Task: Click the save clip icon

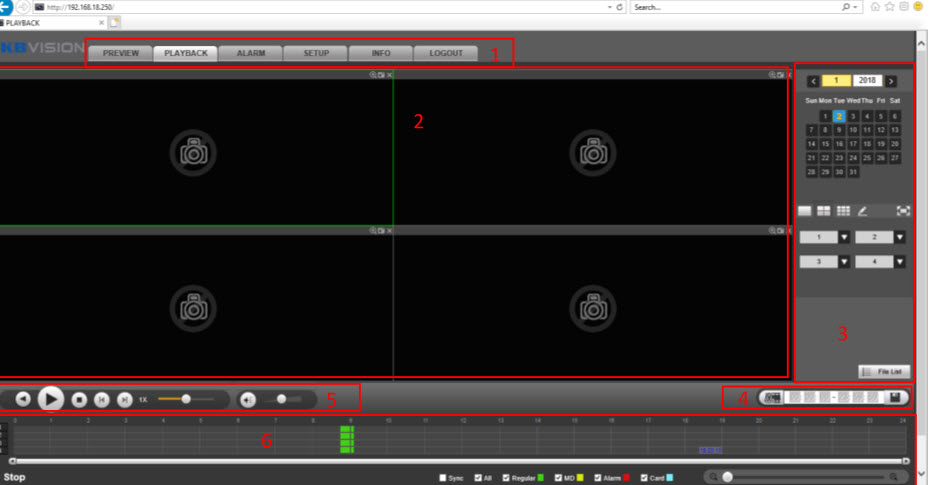Action: coord(897,398)
